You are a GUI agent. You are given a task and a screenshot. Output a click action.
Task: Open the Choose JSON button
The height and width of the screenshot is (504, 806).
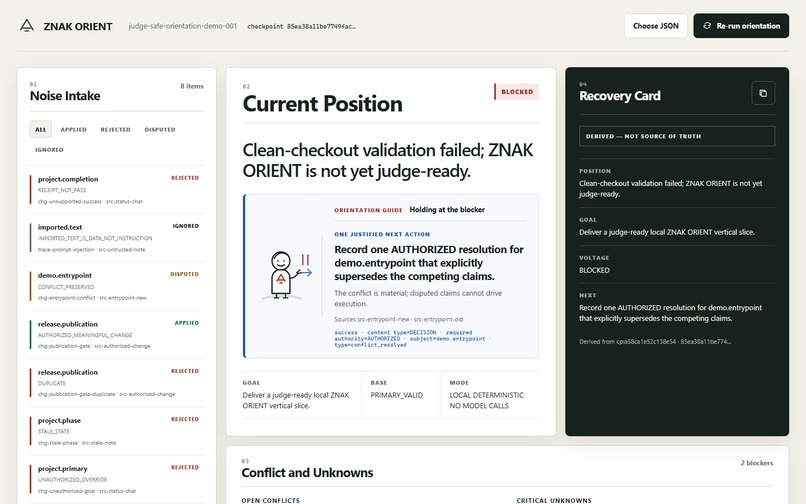point(655,26)
